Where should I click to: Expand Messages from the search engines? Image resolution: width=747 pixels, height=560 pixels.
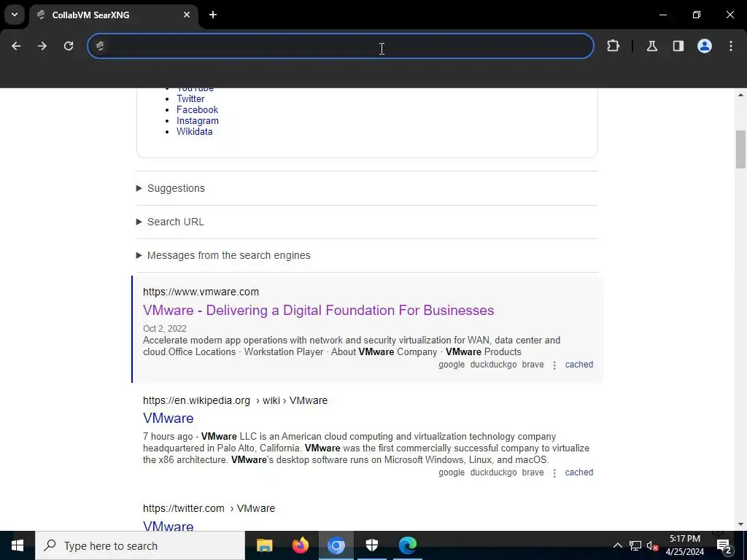point(223,255)
